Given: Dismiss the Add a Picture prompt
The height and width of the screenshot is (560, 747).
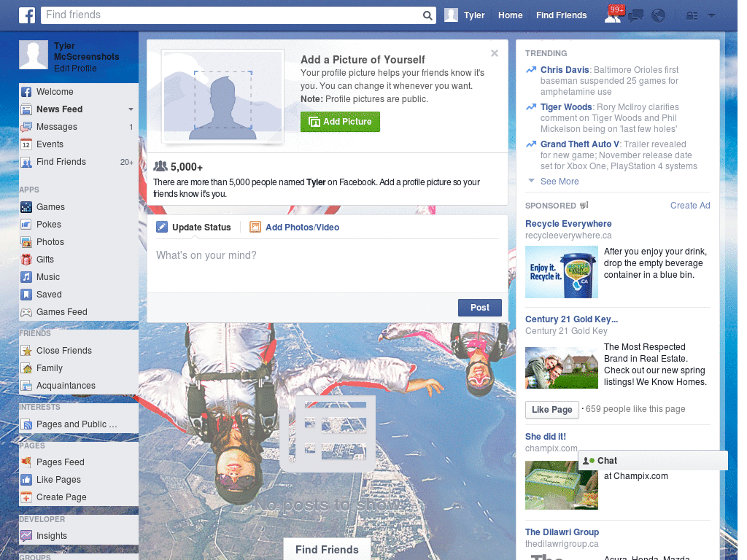Looking at the screenshot, I should tap(495, 53).
